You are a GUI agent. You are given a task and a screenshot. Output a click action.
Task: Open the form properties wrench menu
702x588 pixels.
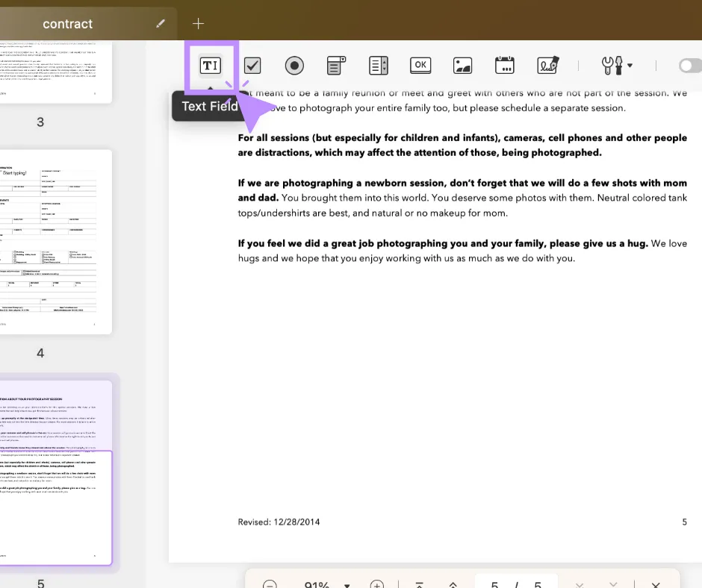611,66
